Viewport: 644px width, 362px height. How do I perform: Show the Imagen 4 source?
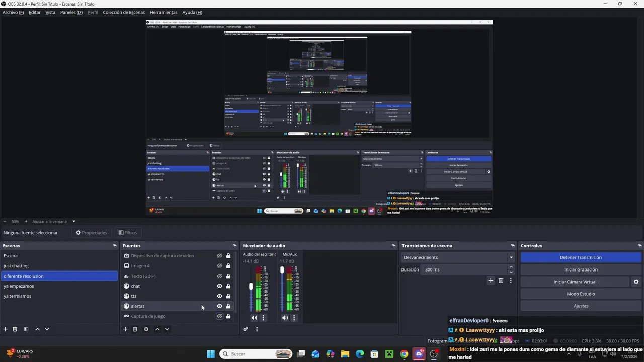point(219,266)
